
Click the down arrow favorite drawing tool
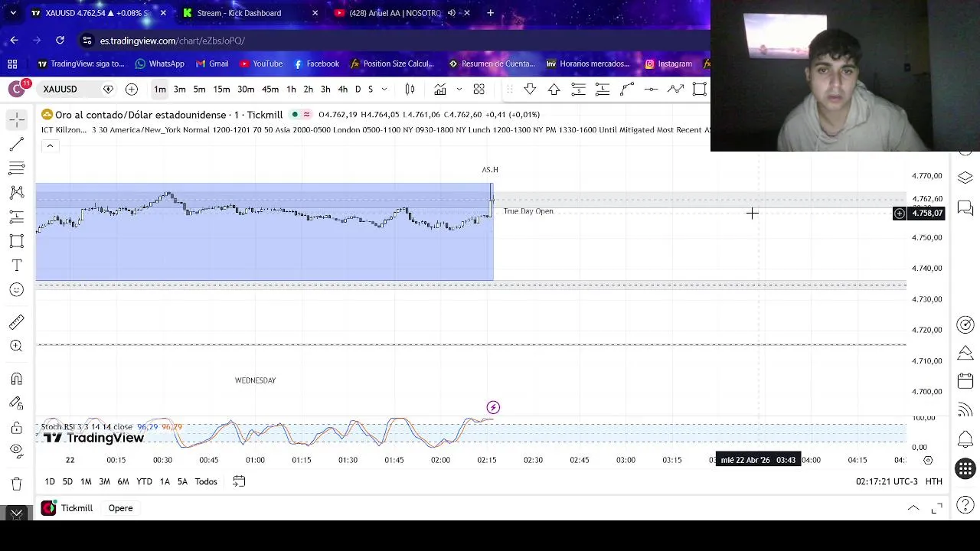pos(530,90)
